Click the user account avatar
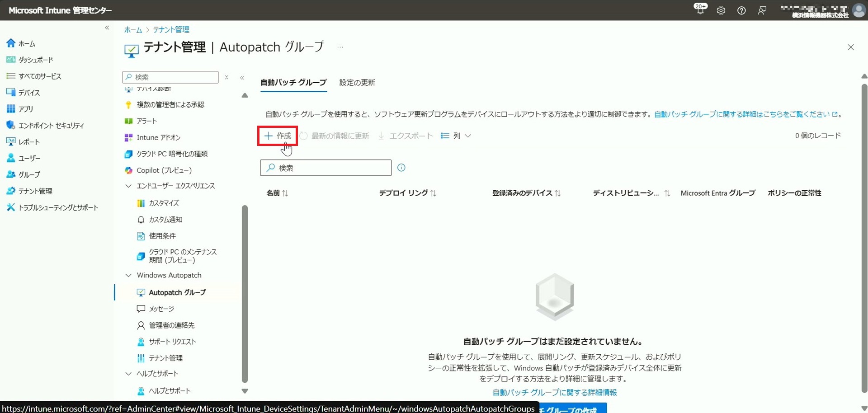The height and width of the screenshot is (413, 868). [x=859, y=10]
